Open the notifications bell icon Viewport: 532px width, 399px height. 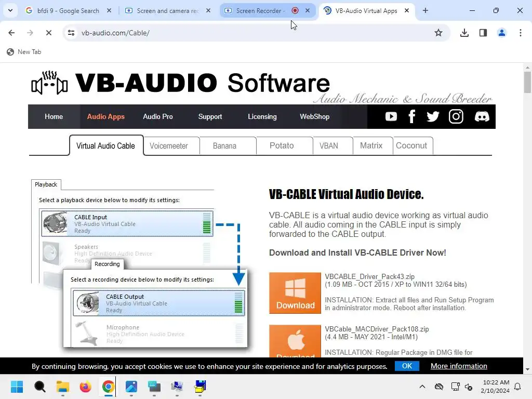(x=518, y=387)
